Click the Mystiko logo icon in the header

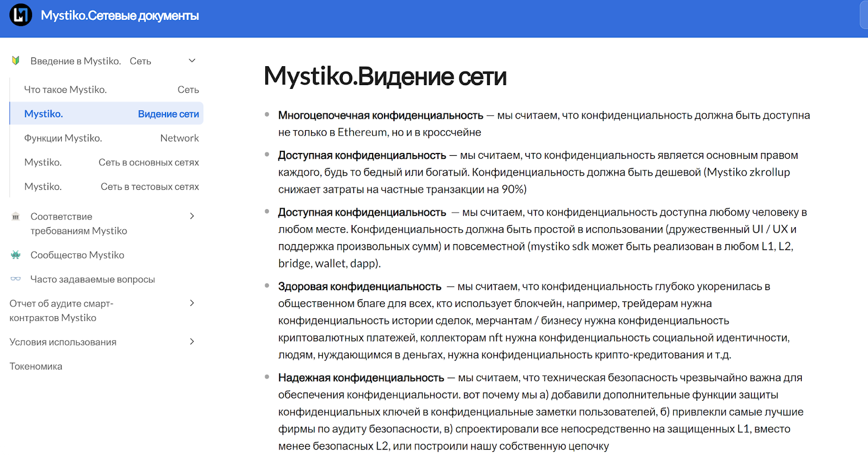click(x=21, y=15)
